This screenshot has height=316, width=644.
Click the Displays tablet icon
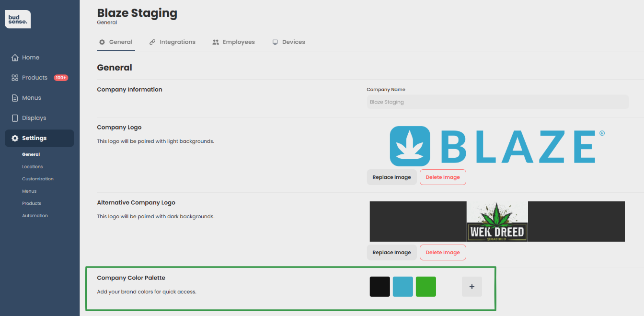click(x=15, y=118)
